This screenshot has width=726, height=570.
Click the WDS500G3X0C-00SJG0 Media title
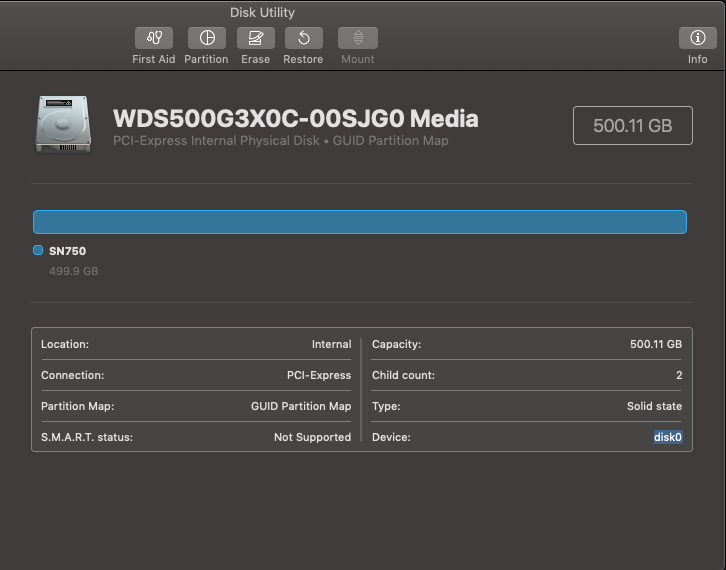pyautogui.click(x=295, y=119)
